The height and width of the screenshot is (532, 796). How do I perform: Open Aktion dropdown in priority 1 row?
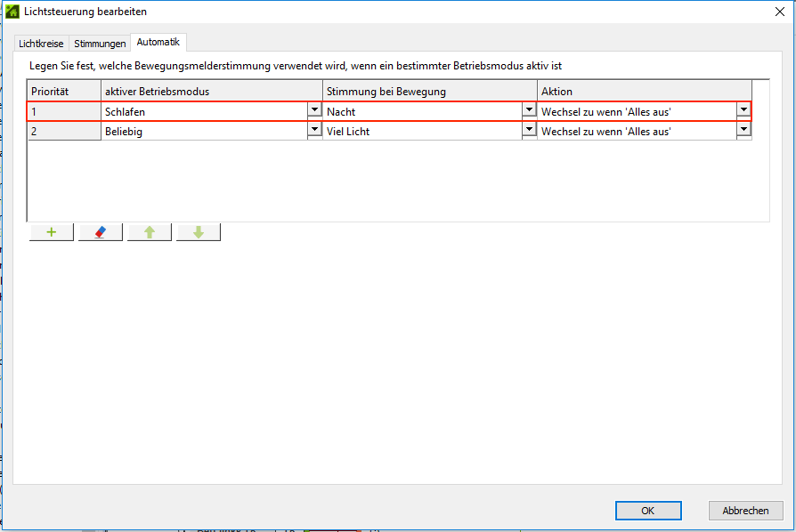743,110
